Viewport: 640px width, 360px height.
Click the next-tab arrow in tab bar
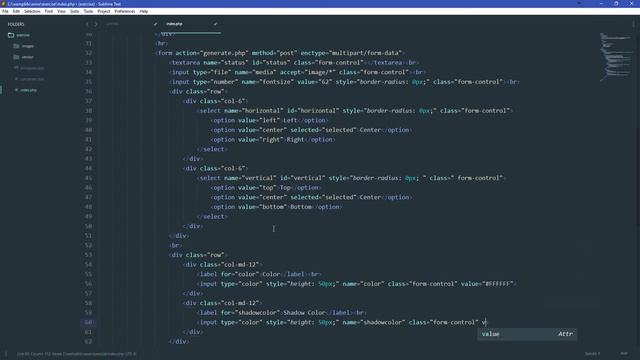pyautogui.click(x=96, y=24)
